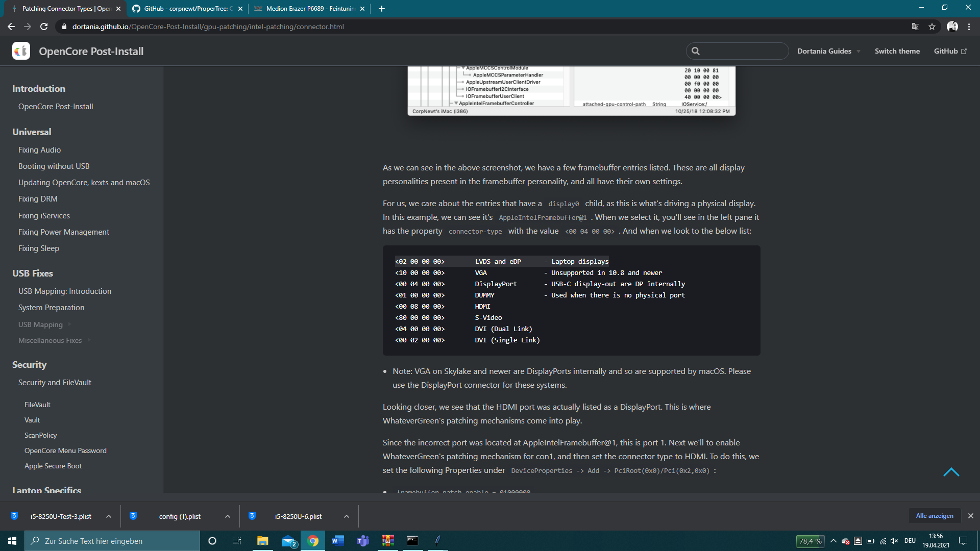Screen dimensions: 980x551
Task: Open the Fixing Audio sidebar link
Action: tap(39, 150)
